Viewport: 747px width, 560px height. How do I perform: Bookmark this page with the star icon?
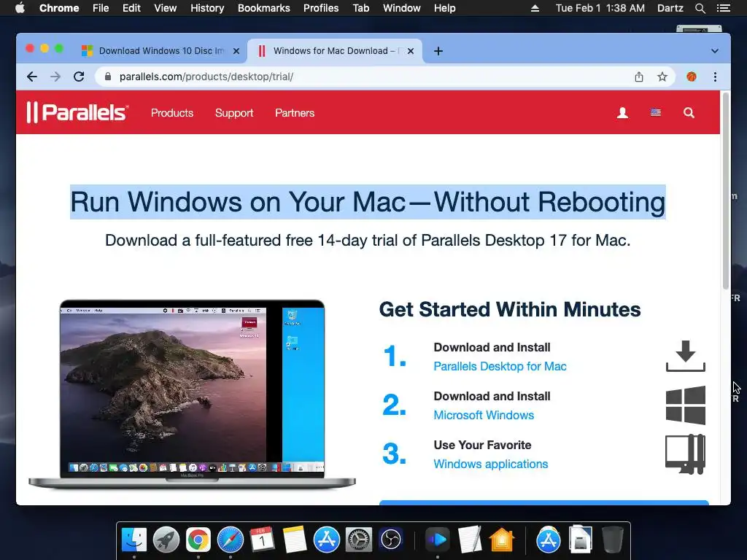(x=662, y=77)
